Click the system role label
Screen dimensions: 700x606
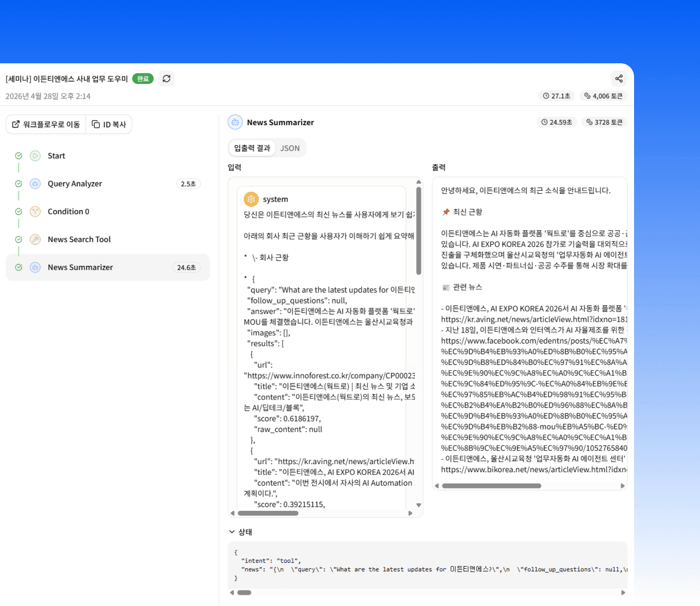276,199
